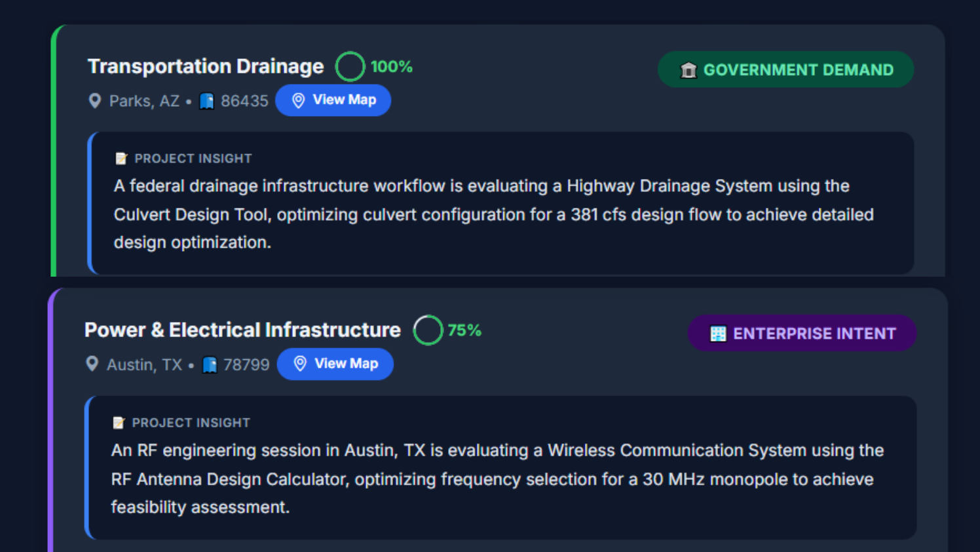Click location pin icon beside Parks, AZ
Image resolution: width=980 pixels, height=552 pixels.
click(95, 101)
